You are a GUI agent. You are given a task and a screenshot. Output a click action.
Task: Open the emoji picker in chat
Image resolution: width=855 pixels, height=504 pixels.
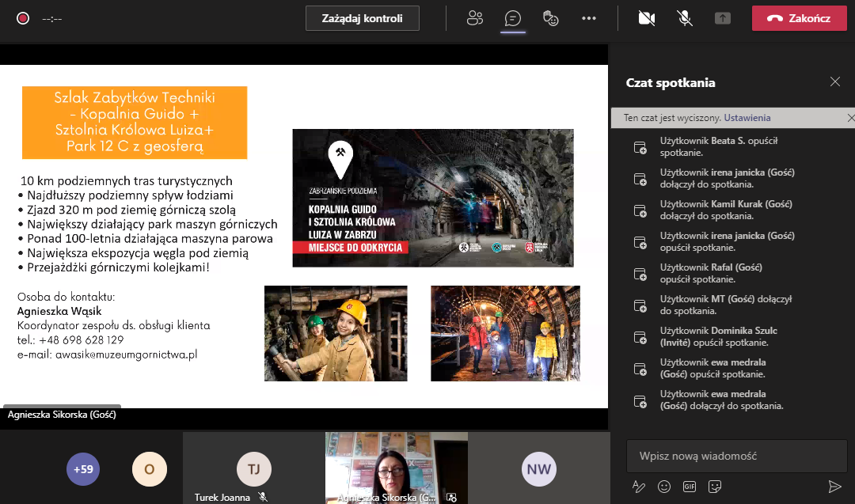(664, 486)
